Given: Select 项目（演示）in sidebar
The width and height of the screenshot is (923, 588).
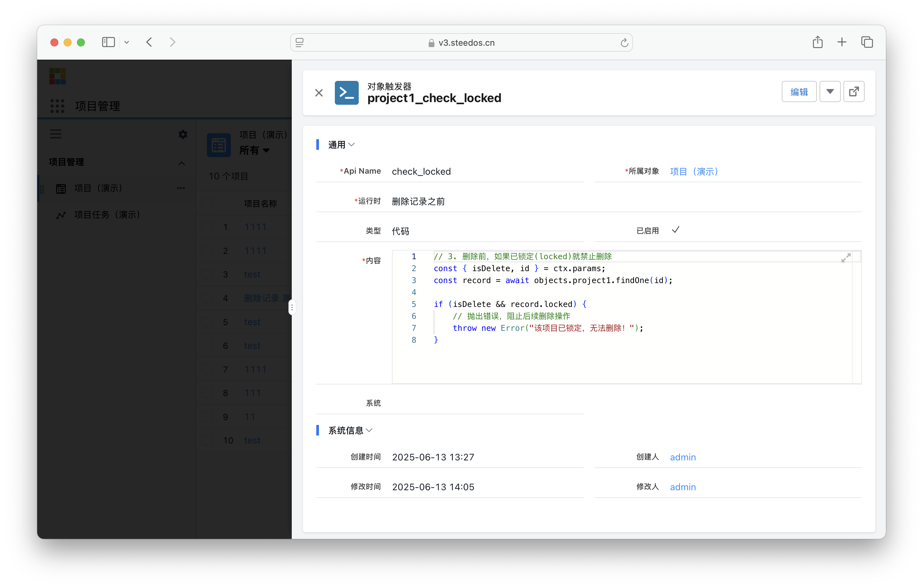Looking at the screenshot, I should click(117, 188).
